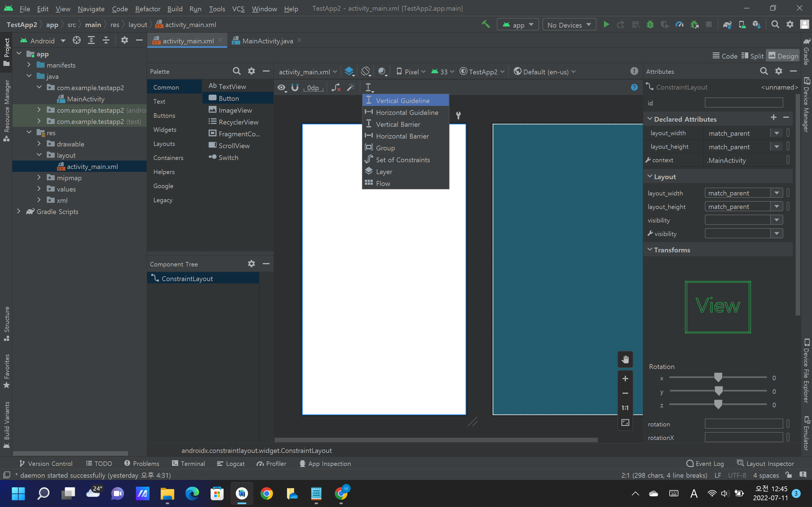Click the green Run app button
Screen dimensions: 812x507
pos(606,25)
